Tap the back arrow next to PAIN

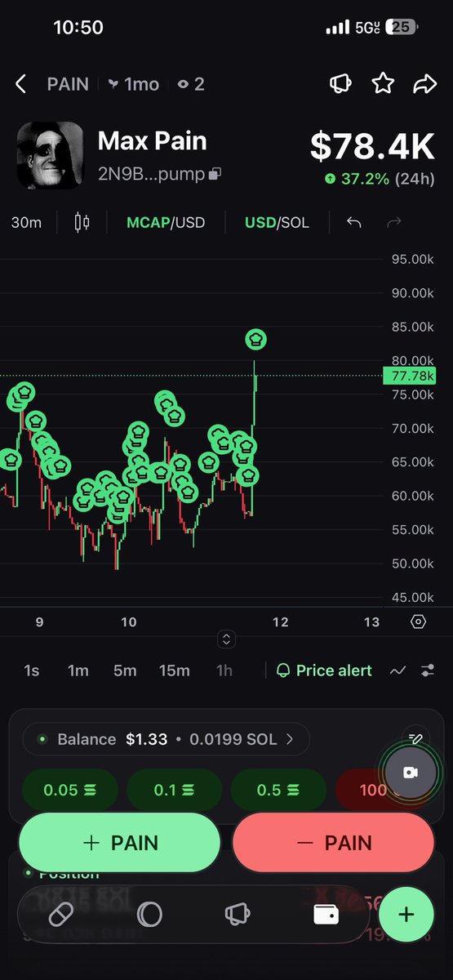click(x=21, y=84)
